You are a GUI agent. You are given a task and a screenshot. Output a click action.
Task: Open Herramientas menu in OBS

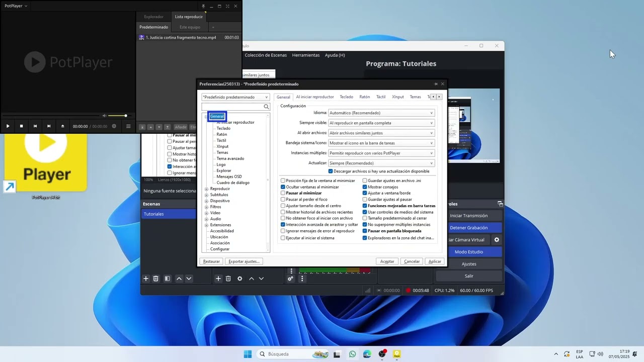coord(306,55)
